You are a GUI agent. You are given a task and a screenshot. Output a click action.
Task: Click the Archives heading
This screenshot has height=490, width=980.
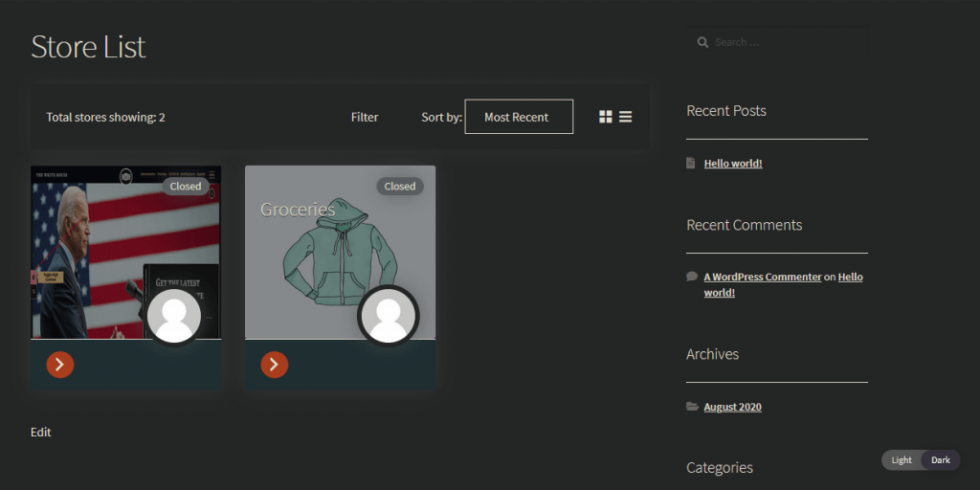tap(712, 354)
